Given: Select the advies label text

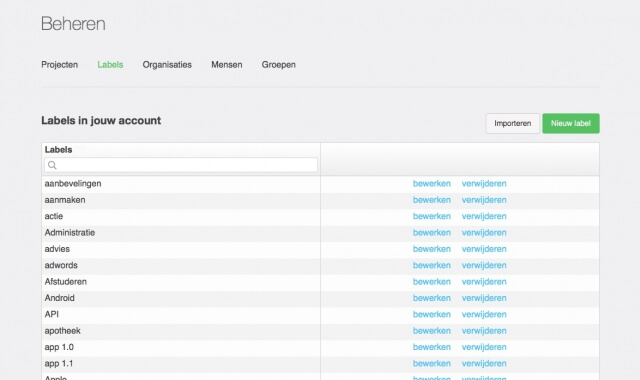Looking at the screenshot, I should click(x=57, y=249).
